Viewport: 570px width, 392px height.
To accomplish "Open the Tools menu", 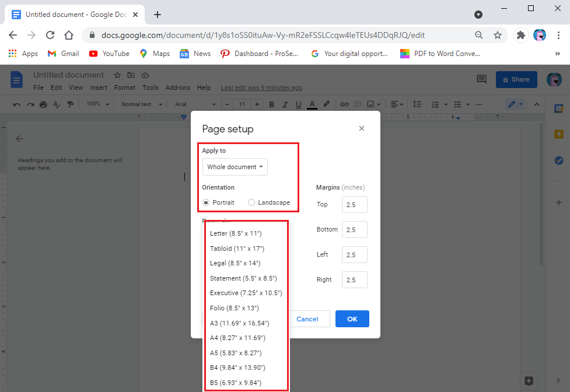I will click(151, 87).
